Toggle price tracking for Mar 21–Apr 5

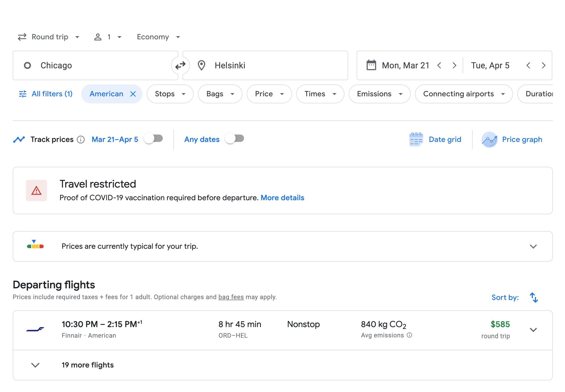click(x=154, y=138)
